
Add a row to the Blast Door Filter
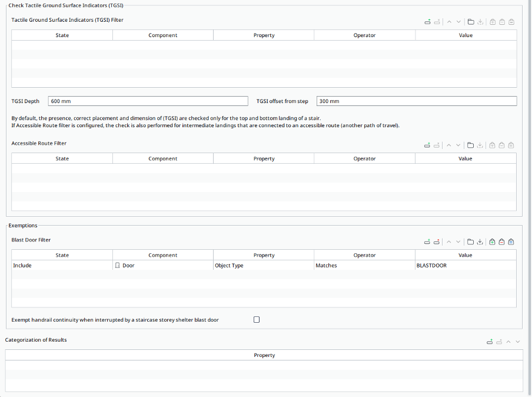pyautogui.click(x=427, y=242)
